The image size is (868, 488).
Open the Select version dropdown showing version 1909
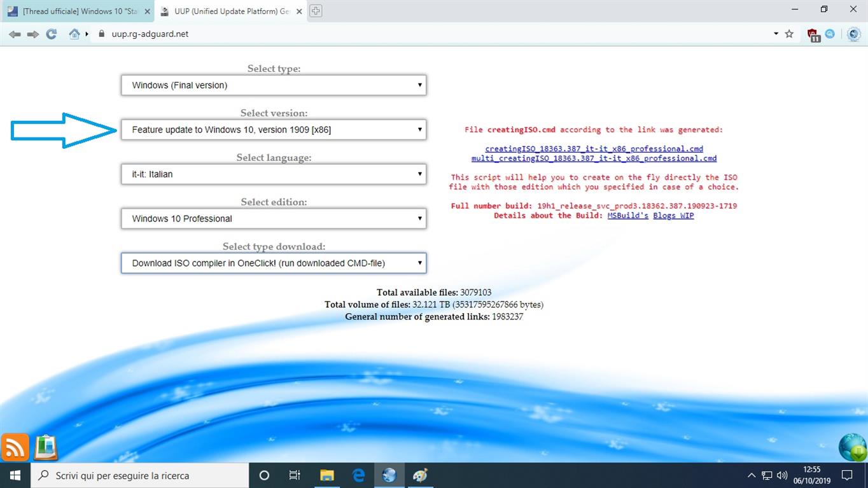274,130
